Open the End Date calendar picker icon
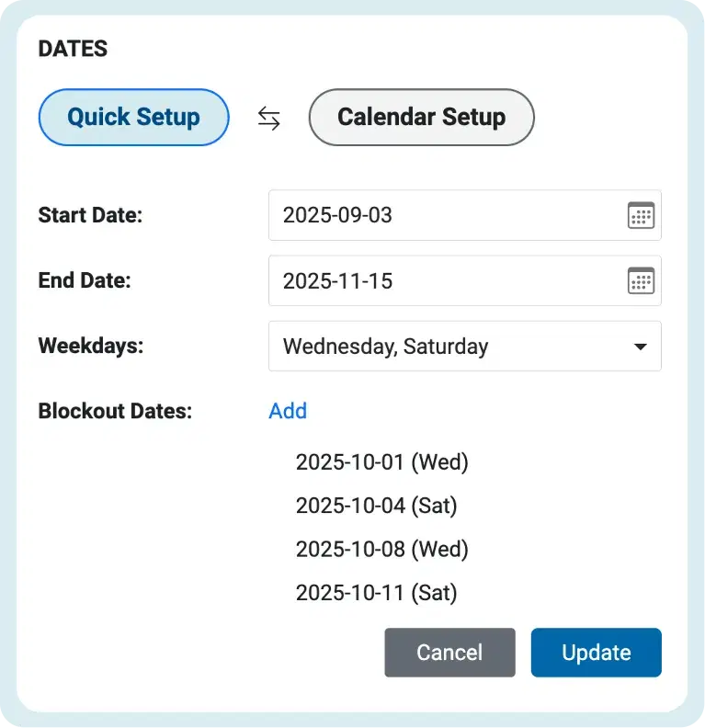705x728 pixels. [x=641, y=280]
